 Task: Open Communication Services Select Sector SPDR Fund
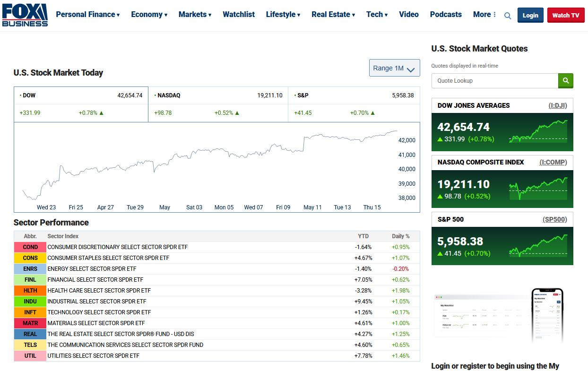pyautogui.click(x=125, y=345)
